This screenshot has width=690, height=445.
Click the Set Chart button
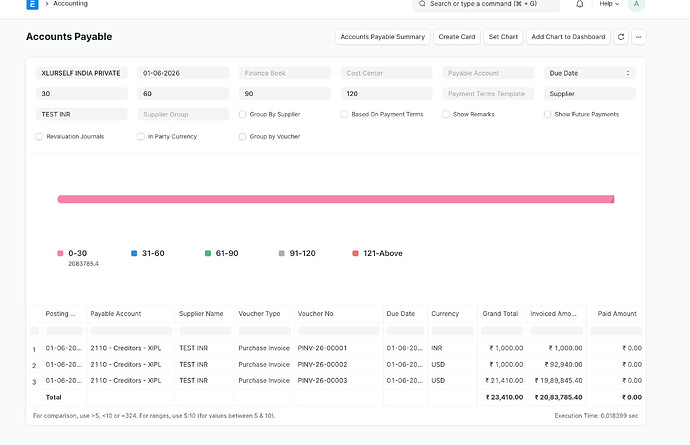pos(503,37)
